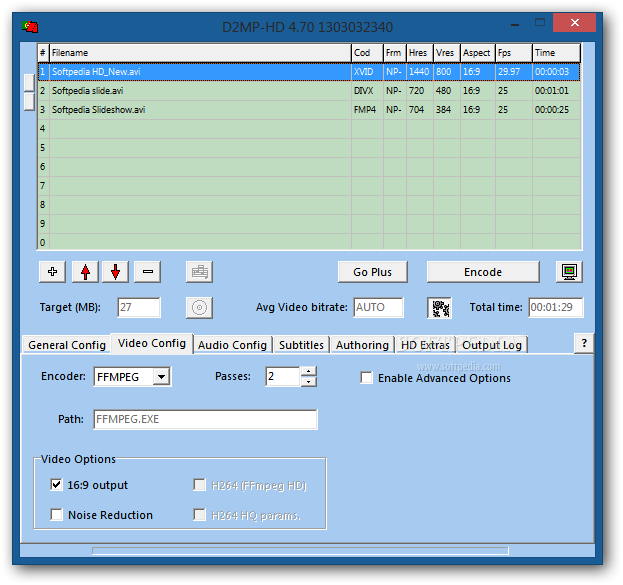Viewport: 623px width, 585px height.
Task: Click the Vres column header
Action: point(447,53)
